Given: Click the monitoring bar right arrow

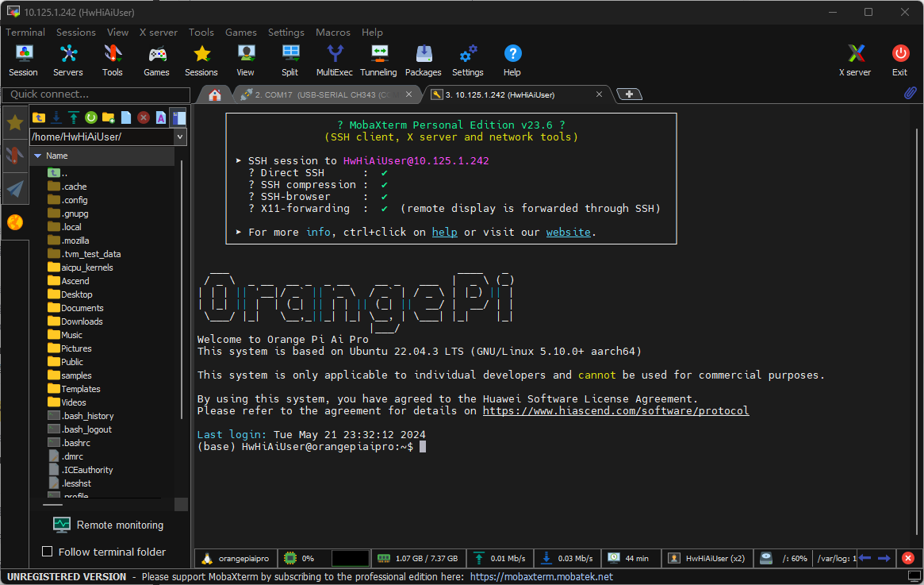Looking at the screenshot, I should click(x=884, y=558).
